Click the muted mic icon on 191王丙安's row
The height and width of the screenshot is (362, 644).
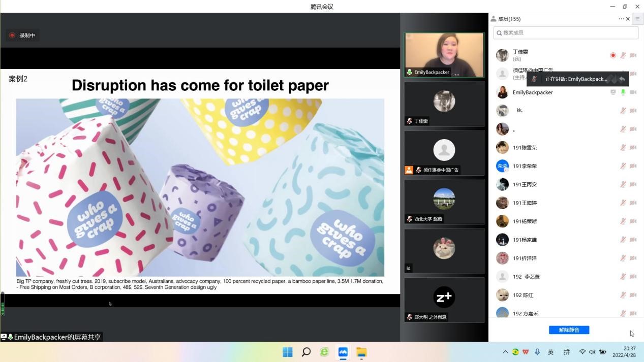tap(623, 184)
